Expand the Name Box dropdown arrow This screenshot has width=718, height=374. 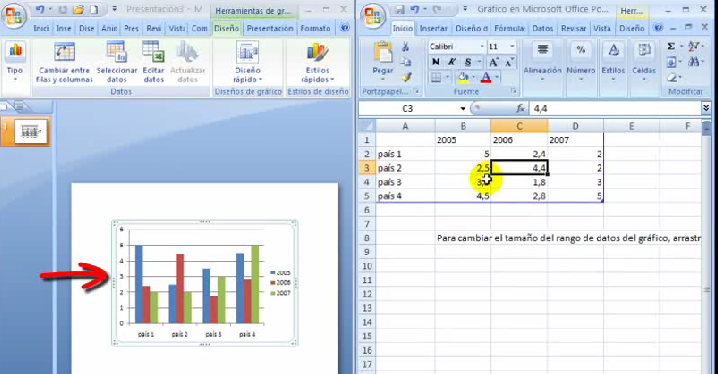463,108
